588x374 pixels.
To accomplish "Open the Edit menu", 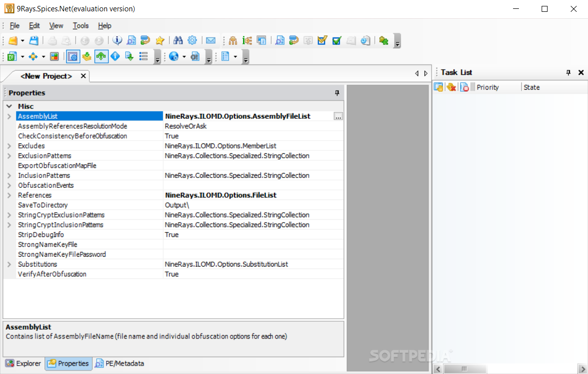I will click(34, 26).
